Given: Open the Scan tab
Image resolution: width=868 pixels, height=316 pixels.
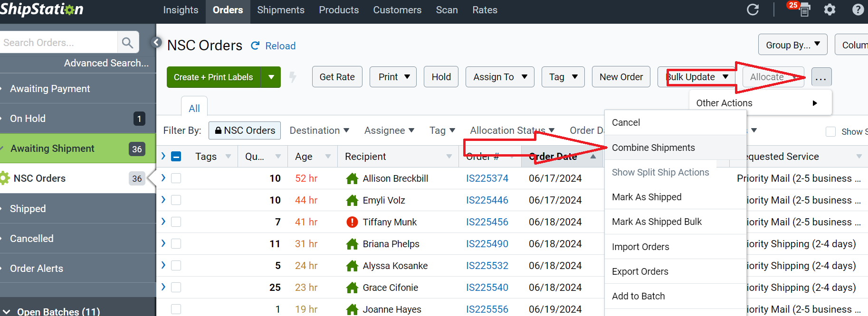Looking at the screenshot, I should [x=447, y=10].
